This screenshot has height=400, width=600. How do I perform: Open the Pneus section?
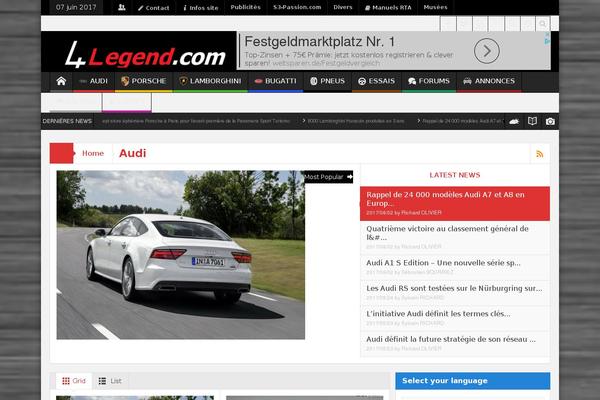(327, 81)
